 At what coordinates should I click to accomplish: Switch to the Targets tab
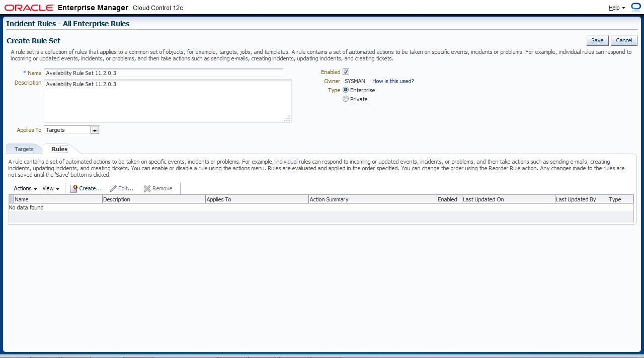pos(24,149)
